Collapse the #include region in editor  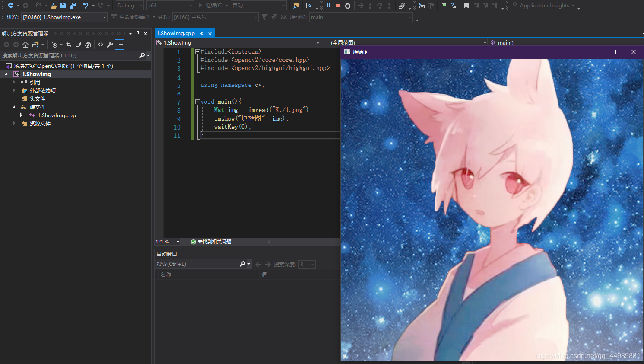[x=197, y=51]
